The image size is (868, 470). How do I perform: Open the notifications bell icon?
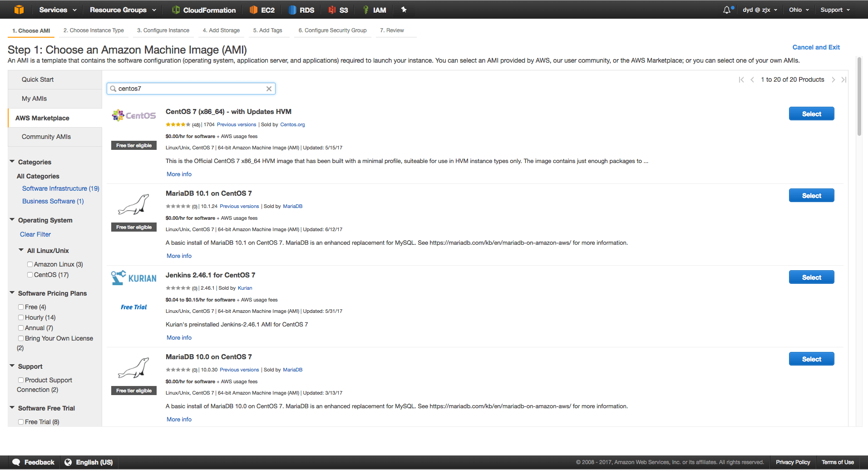pyautogui.click(x=727, y=10)
